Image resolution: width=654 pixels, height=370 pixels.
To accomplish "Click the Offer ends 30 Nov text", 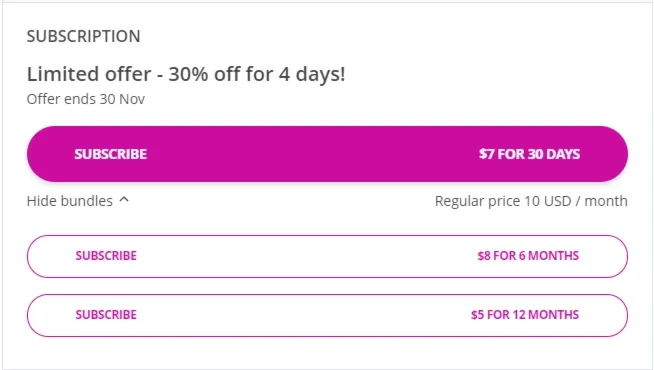I will 86,99.
